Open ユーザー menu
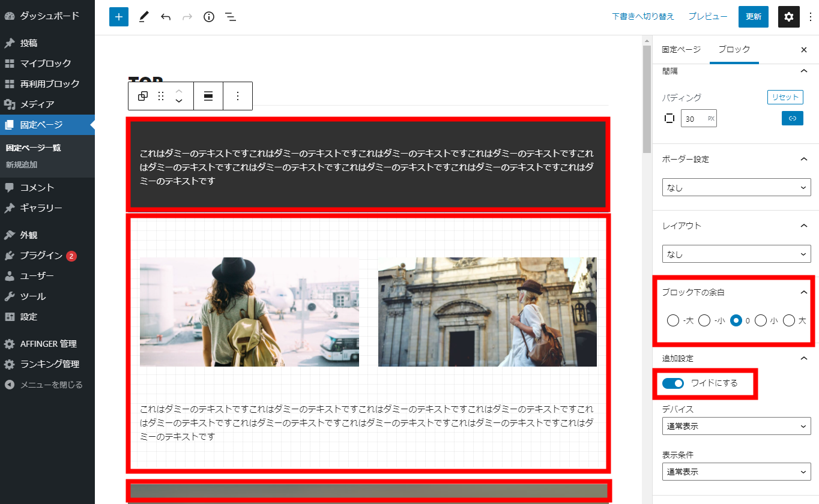Viewport: 819px width, 504px height. (x=47, y=276)
